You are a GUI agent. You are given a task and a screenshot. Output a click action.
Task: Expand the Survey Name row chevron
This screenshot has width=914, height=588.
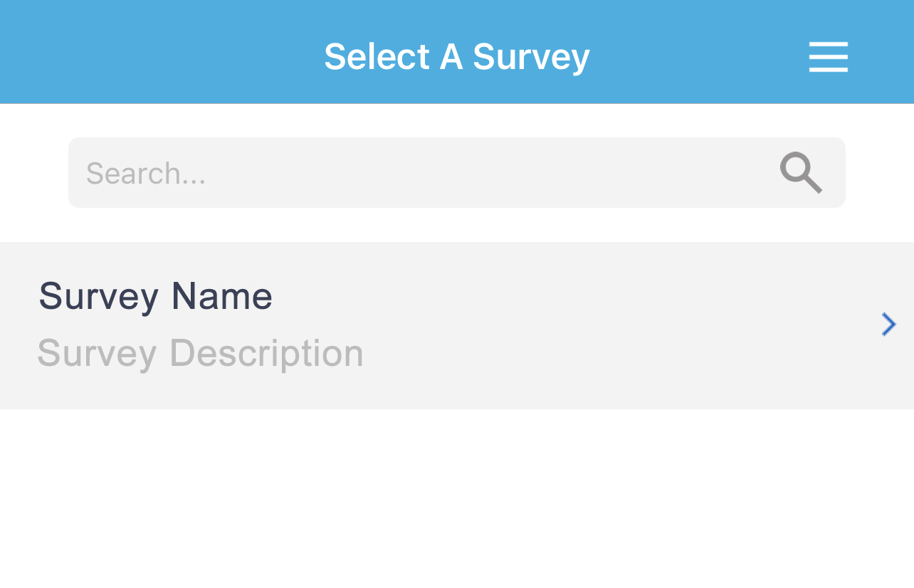click(888, 325)
